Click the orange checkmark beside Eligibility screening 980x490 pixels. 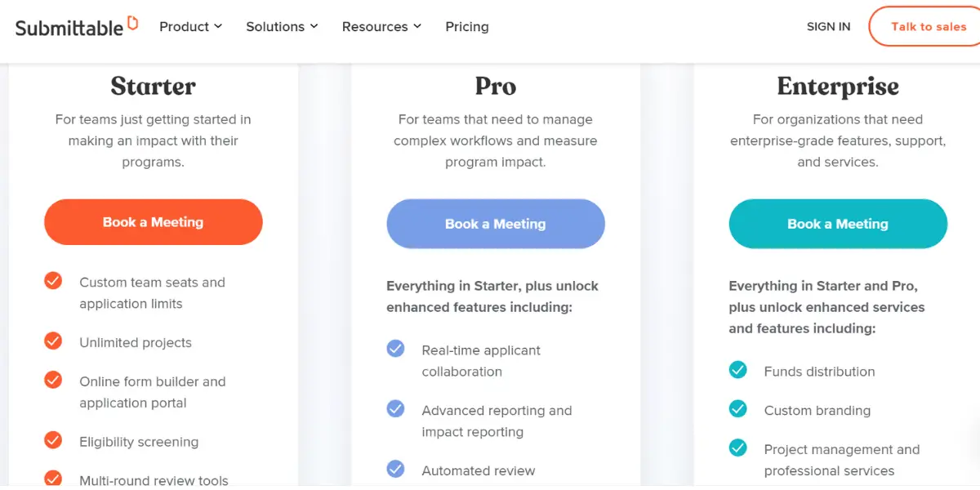(x=53, y=440)
